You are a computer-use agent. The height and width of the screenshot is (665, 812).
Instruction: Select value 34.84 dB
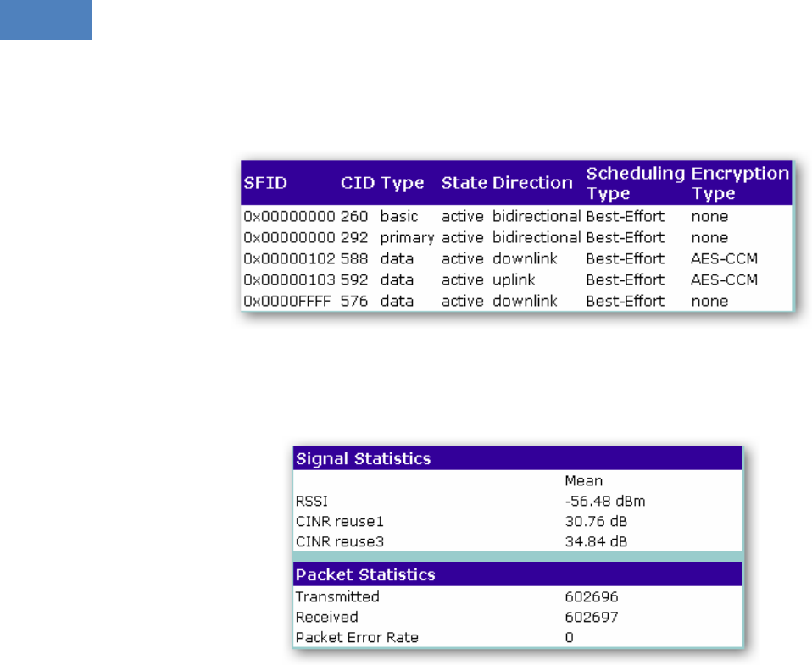point(596,541)
